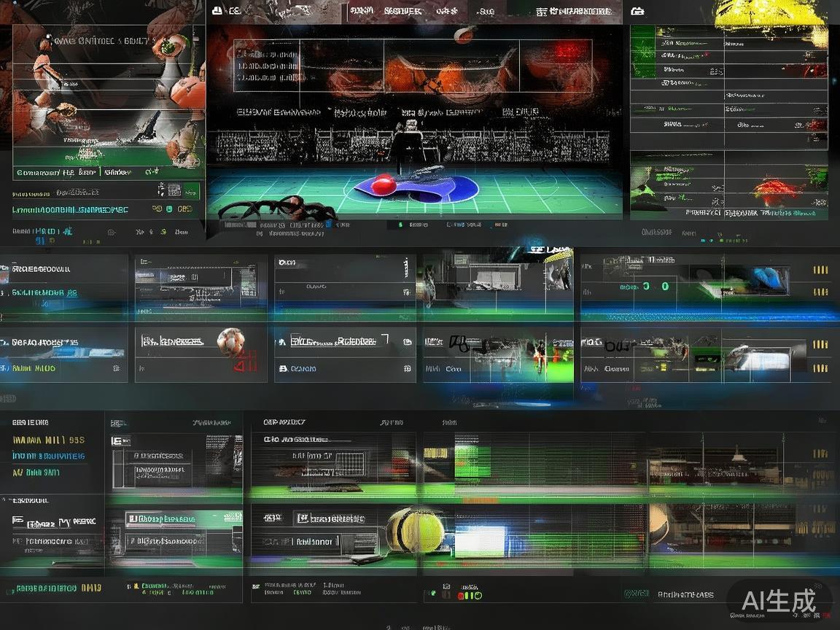The image size is (840, 630).
Task: Click the QR-style icon in left panel
Action: (172, 190)
